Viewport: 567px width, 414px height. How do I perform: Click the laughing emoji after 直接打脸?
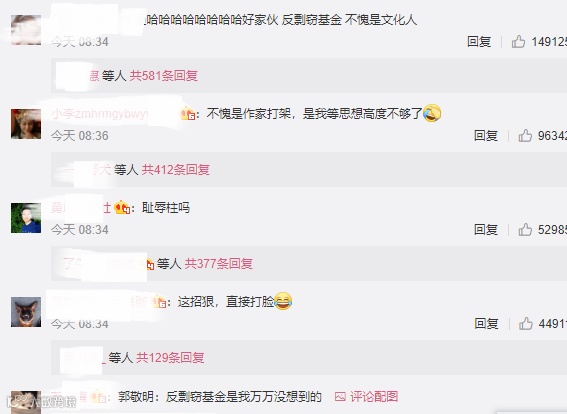pos(283,301)
